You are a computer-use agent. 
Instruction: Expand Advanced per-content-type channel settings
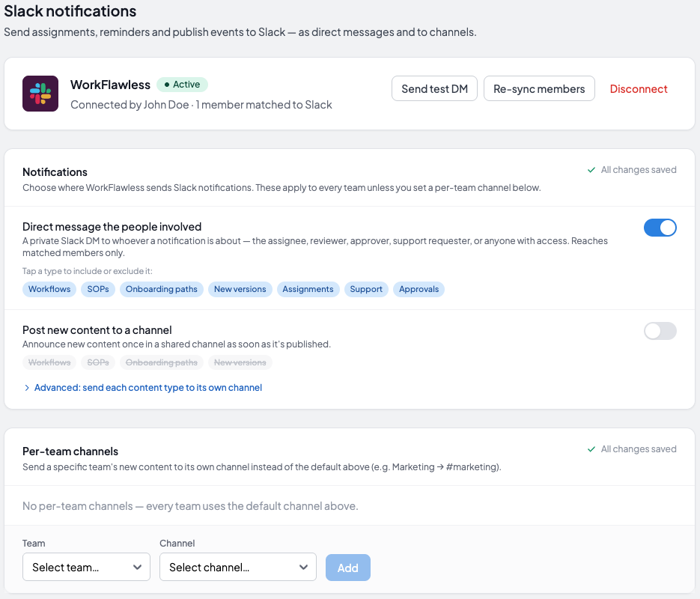pos(143,387)
